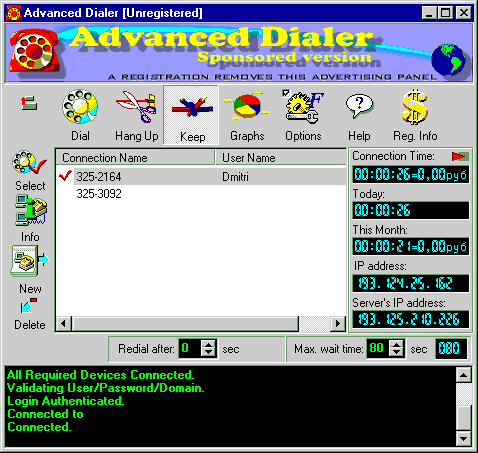Viewport: 478px width, 453px height.
Task: Click the log pane down scroll arrow
Action: [463, 439]
